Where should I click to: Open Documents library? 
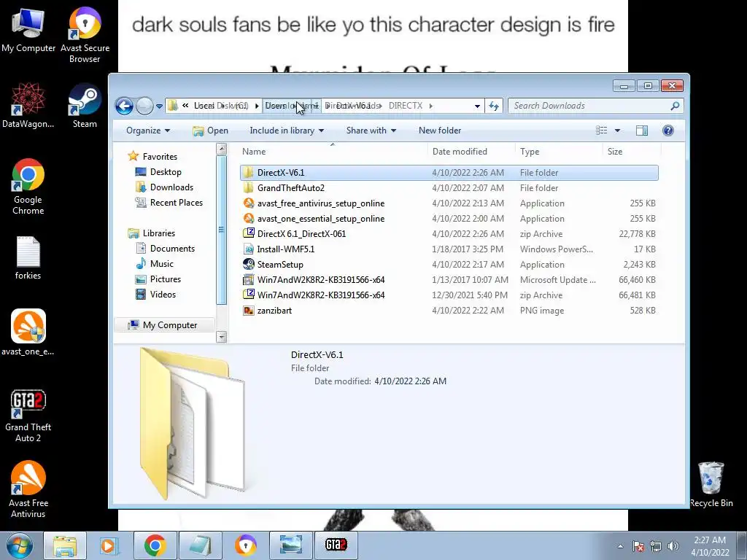click(166, 248)
